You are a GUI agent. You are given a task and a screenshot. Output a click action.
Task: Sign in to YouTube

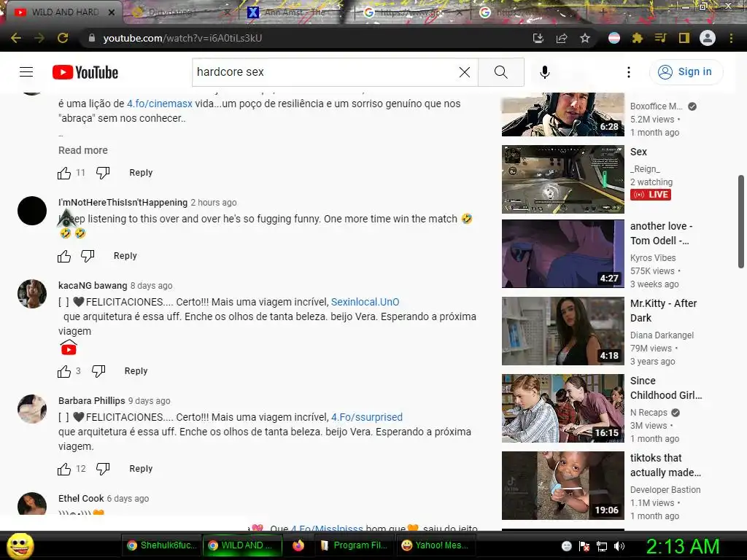coord(686,72)
